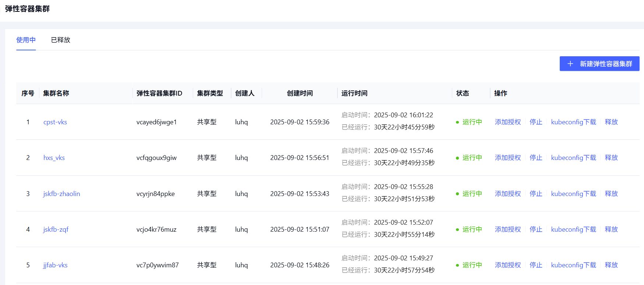Download kubeconfig for cpst-vks

[573, 122]
